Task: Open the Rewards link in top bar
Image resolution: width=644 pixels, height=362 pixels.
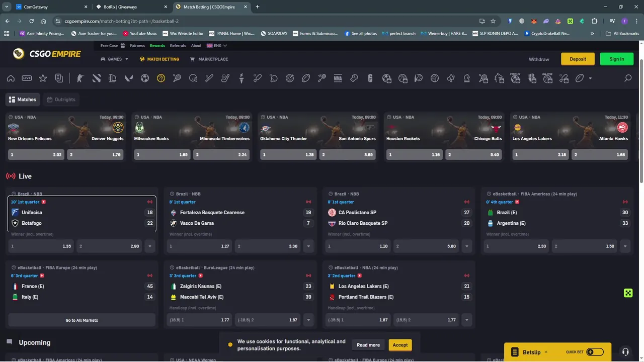Action: click(x=157, y=46)
